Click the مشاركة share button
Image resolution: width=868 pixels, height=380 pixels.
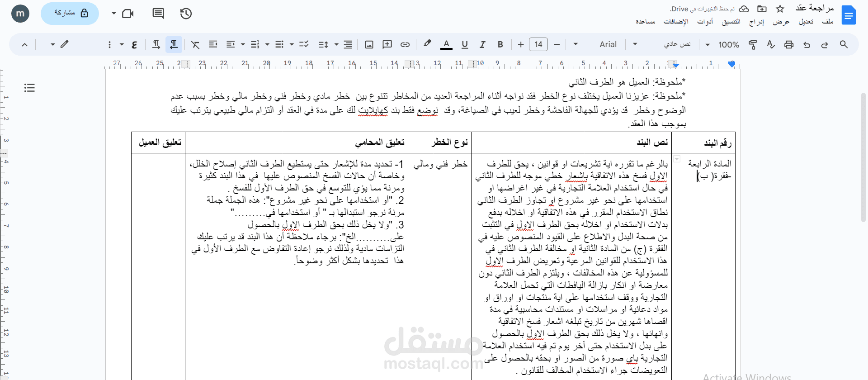pos(70,14)
